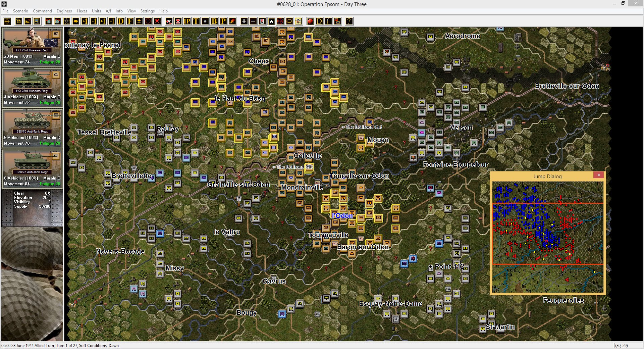
Task: Open the Help menu
Action: point(163,11)
